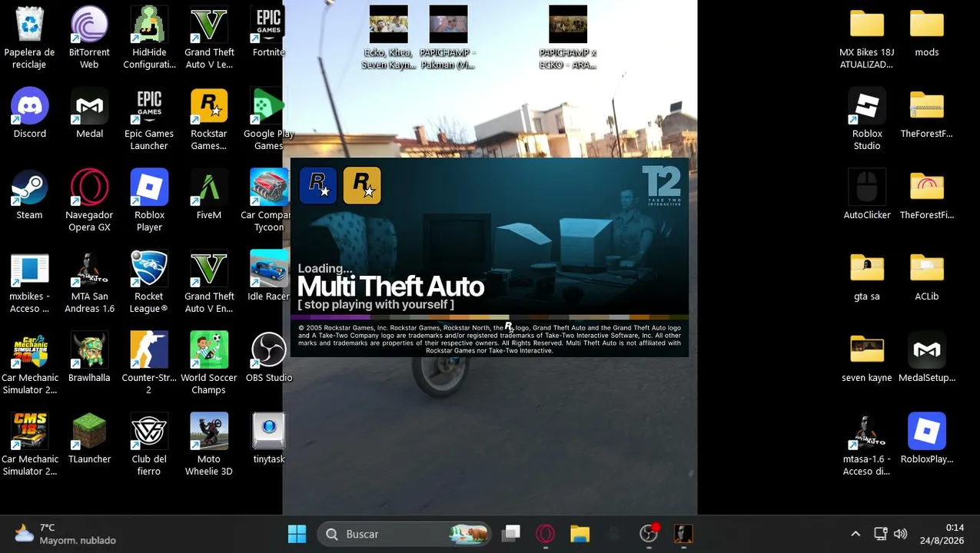The width and height of the screenshot is (980, 553).
Task: Select OBS Studio desktop icon
Action: 268,357
